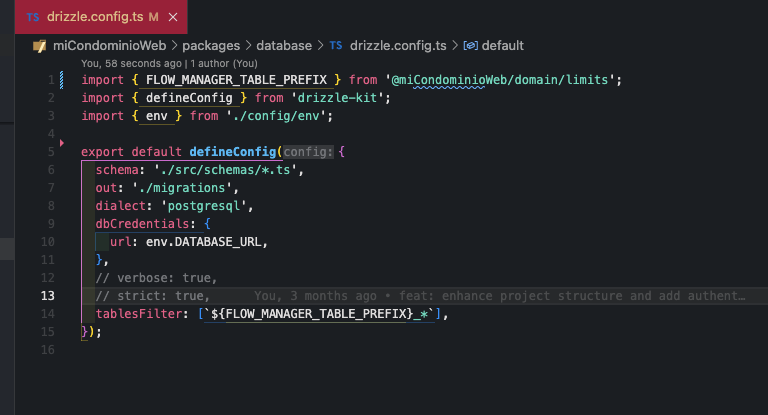Click the M modified badge on the tab
Screen dimensions: 768x415
click(x=154, y=17)
